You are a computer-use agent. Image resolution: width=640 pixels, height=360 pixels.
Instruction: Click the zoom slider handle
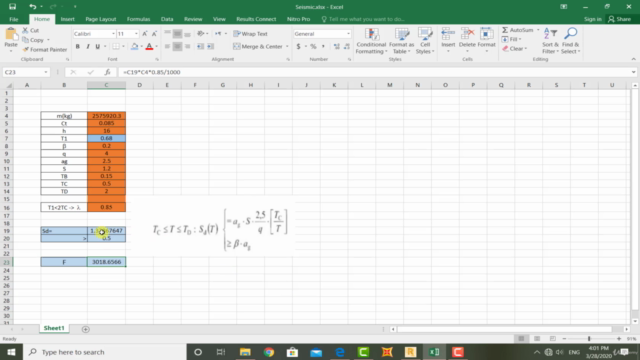[x=589, y=339]
